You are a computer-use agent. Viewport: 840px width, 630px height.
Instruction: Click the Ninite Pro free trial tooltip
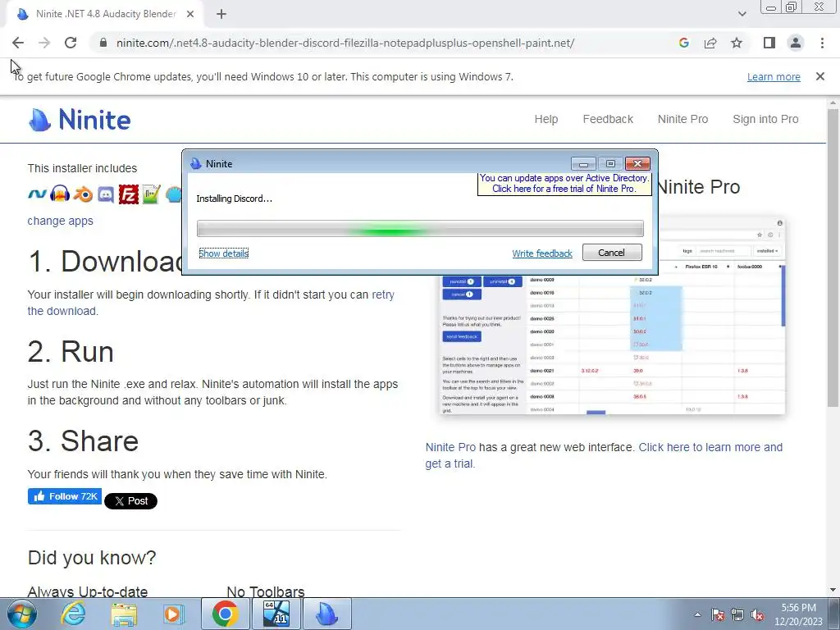point(564,183)
